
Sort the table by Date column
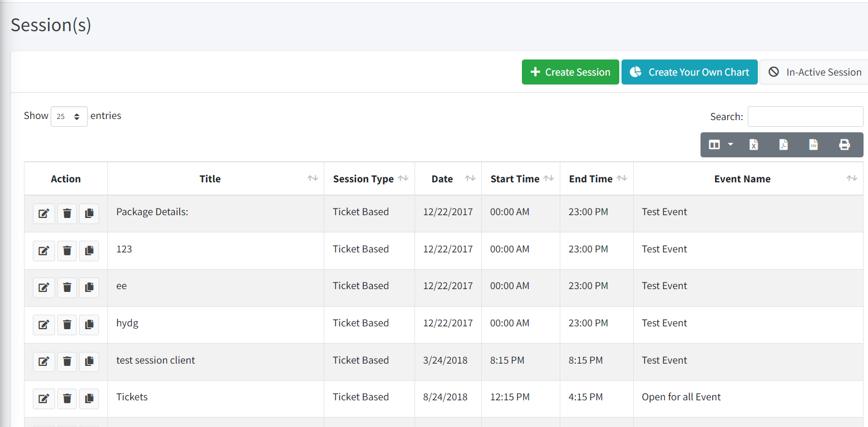click(442, 179)
